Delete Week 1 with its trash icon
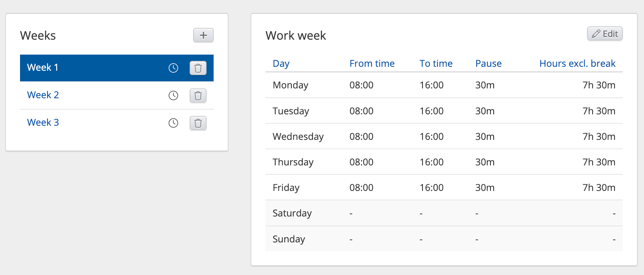This screenshot has width=644, height=275. (x=198, y=68)
